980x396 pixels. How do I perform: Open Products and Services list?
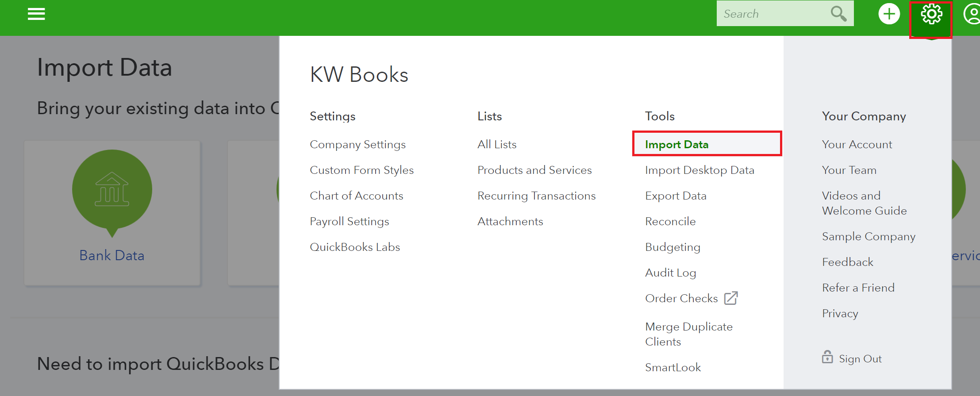click(534, 170)
